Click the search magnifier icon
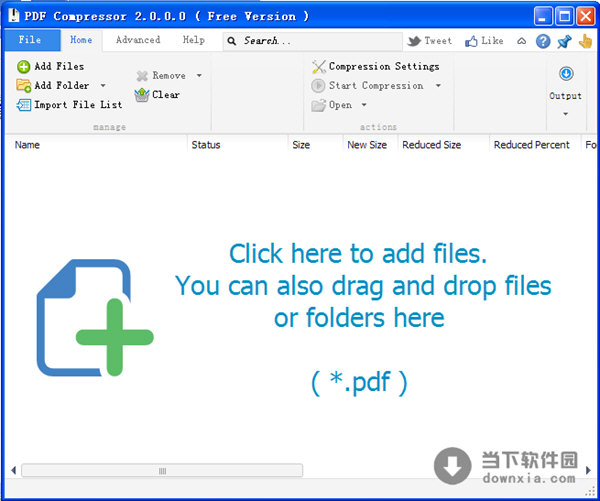 (232, 41)
